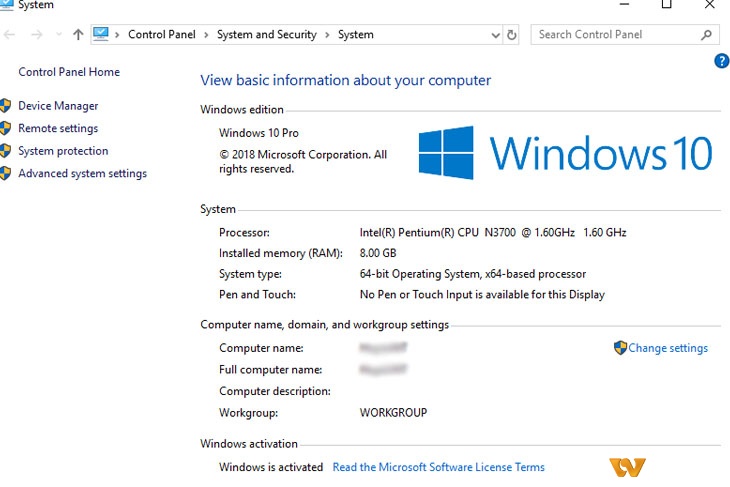The height and width of the screenshot is (487, 730).
Task: Open Control Panel Home
Action: pos(69,72)
